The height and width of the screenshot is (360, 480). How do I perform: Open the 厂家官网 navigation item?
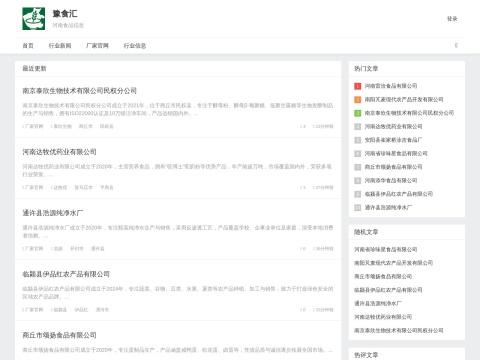point(97,46)
